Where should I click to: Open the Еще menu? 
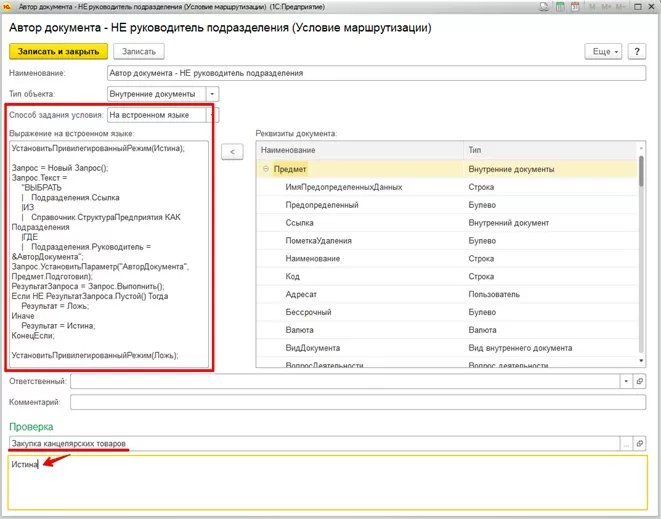point(605,50)
